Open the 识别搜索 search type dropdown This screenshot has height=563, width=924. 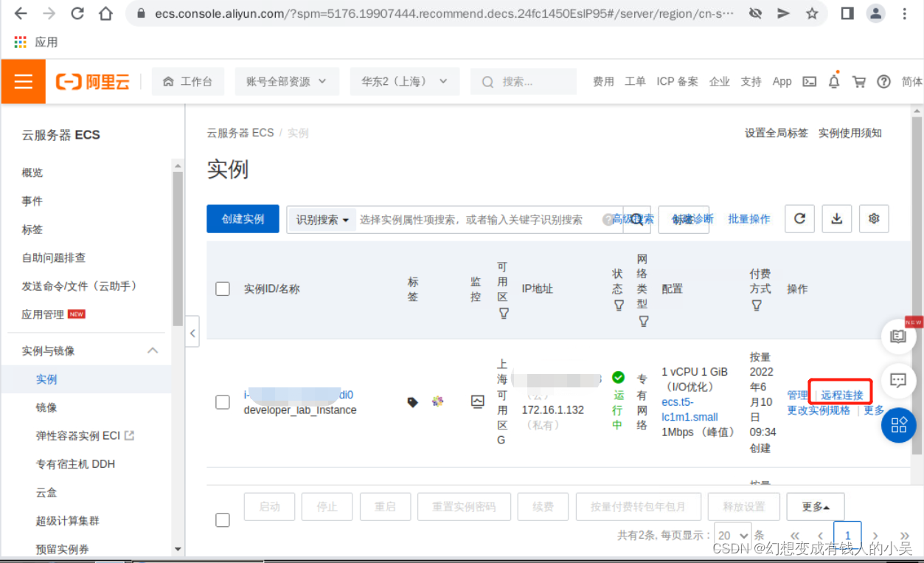tap(322, 220)
